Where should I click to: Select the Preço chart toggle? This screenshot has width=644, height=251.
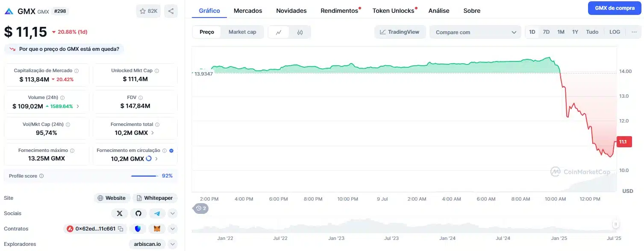click(x=207, y=32)
